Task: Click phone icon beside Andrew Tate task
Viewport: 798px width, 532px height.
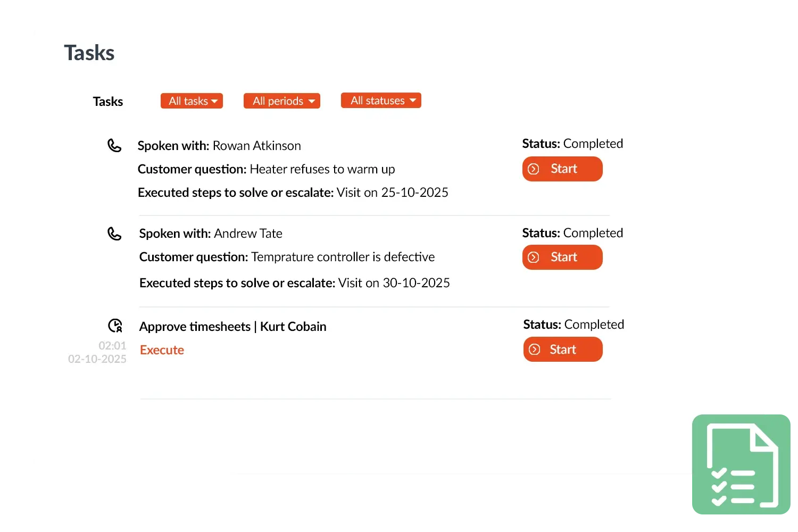Action: click(x=114, y=234)
